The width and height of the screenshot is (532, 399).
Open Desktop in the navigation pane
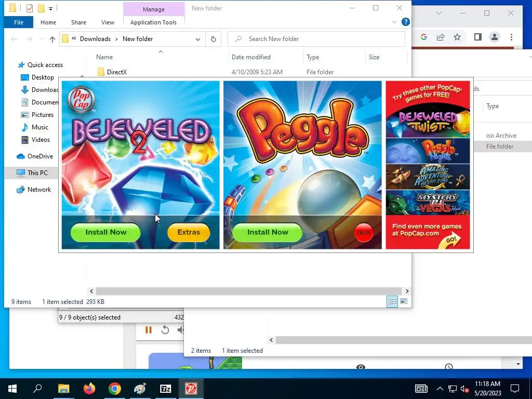tap(37, 77)
